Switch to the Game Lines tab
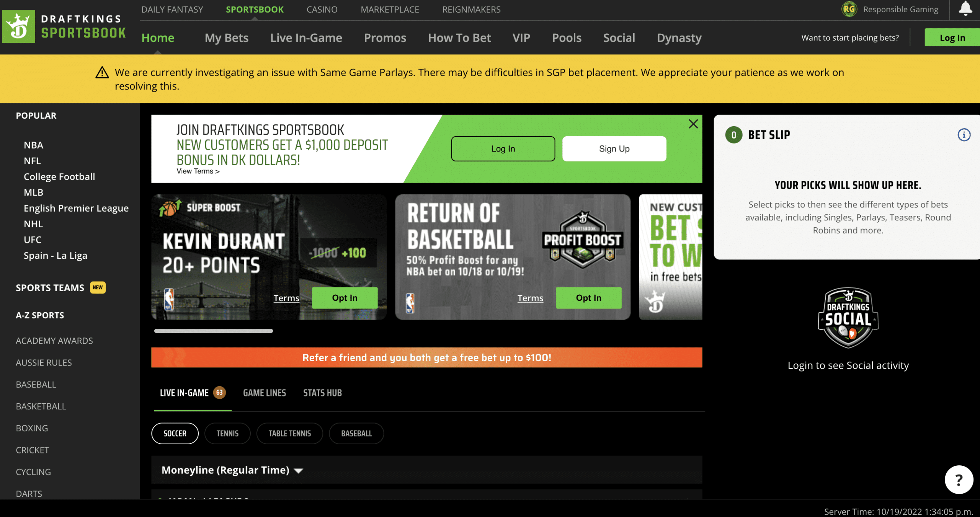Image resolution: width=980 pixels, height=517 pixels. 265,393
